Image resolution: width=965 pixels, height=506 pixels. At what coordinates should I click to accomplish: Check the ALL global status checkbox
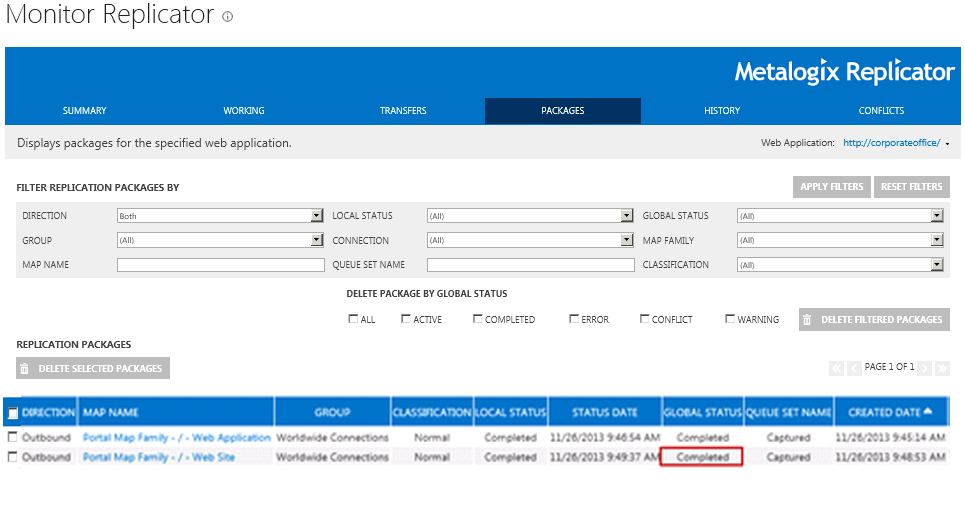pos(353,320)
